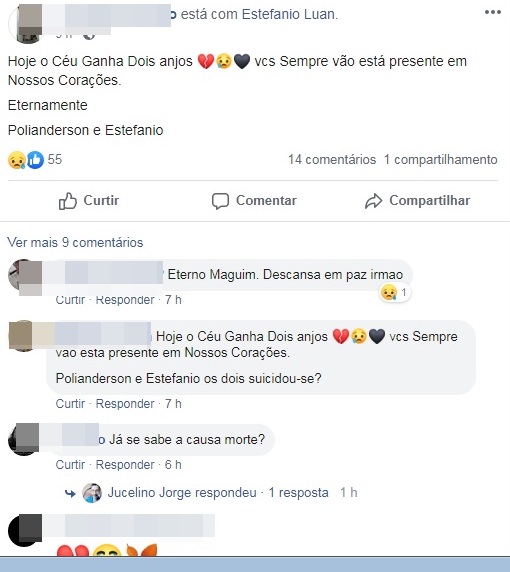Screen dimensions: 510x572
Task: Click sad reaction on Eterno Maguim comment
Action: 389,292
